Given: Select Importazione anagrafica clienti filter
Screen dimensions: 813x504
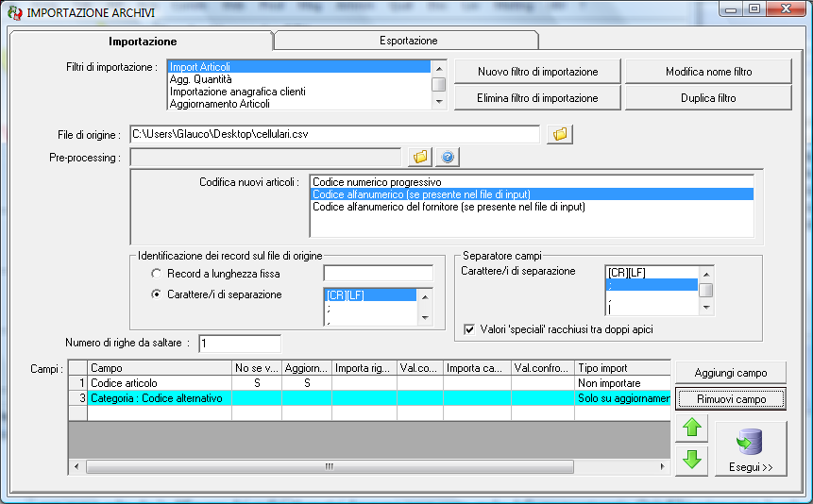Looking at the screenshot, I should (299, 92).
